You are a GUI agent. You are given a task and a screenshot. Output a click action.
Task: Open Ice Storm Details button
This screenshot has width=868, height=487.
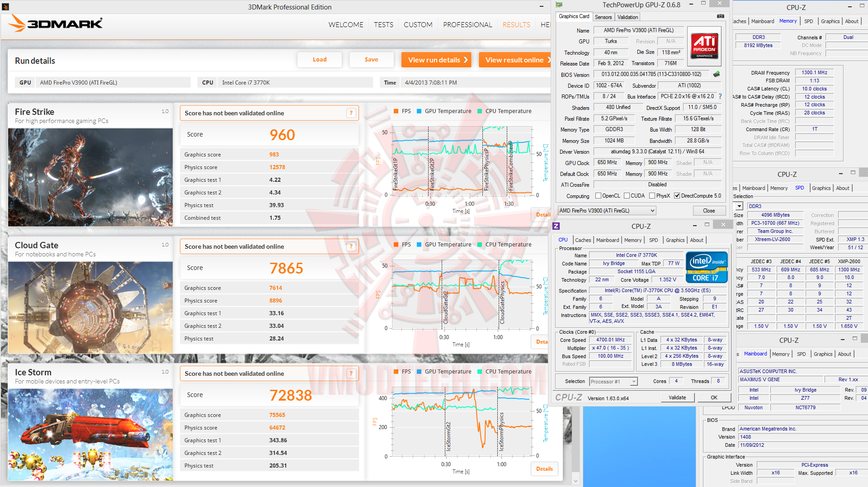point(544,469)
